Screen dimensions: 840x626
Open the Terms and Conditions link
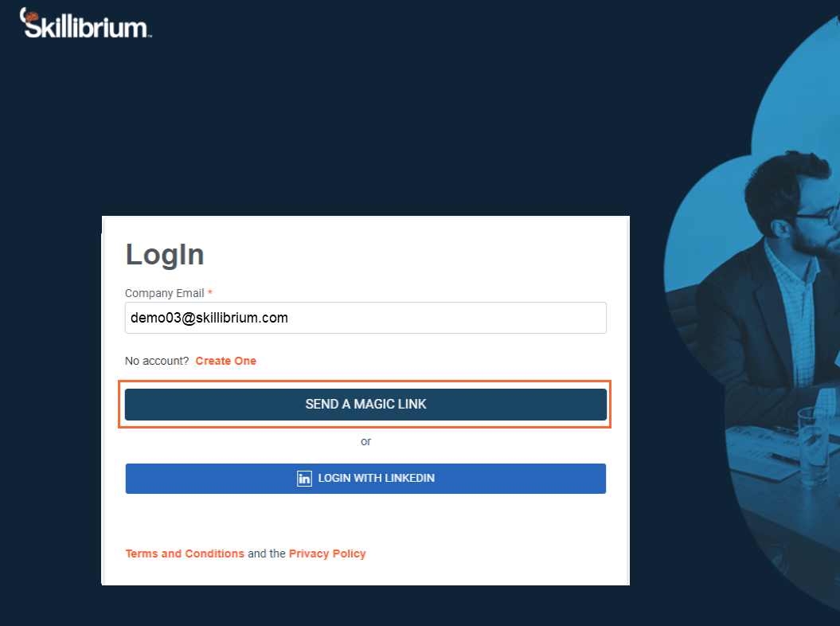point(185,554)
